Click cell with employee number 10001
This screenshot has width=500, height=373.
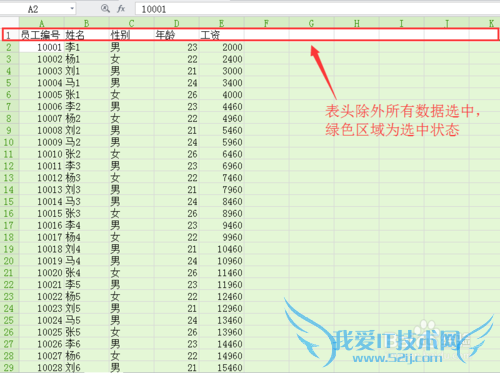click(42, 47)
